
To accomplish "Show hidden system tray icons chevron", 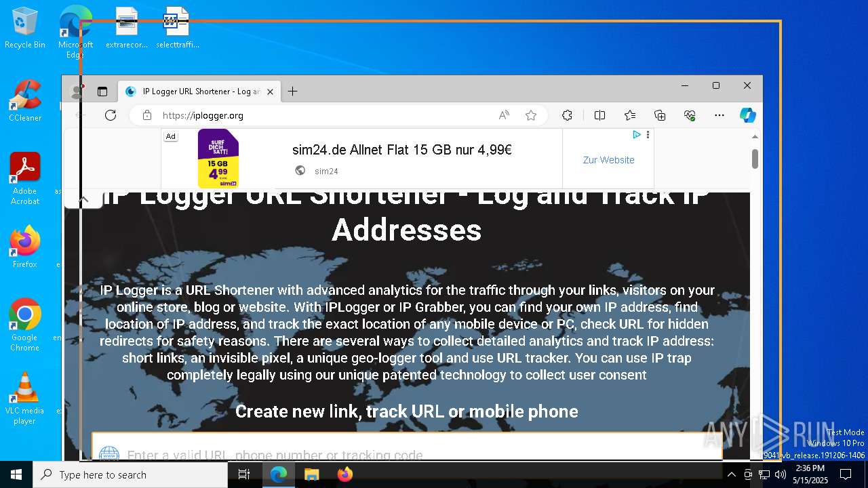I will pyautogui.click(x=731, y=474).
